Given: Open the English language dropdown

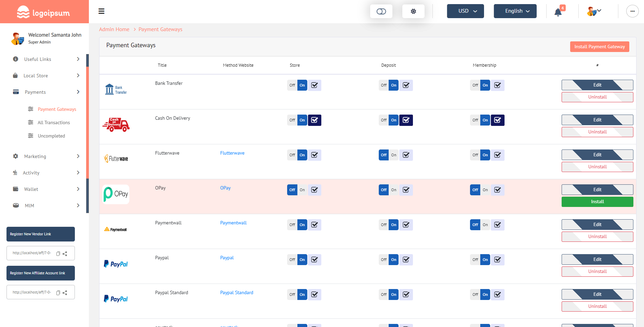Looking at the screenshot, I should [515, 11].
